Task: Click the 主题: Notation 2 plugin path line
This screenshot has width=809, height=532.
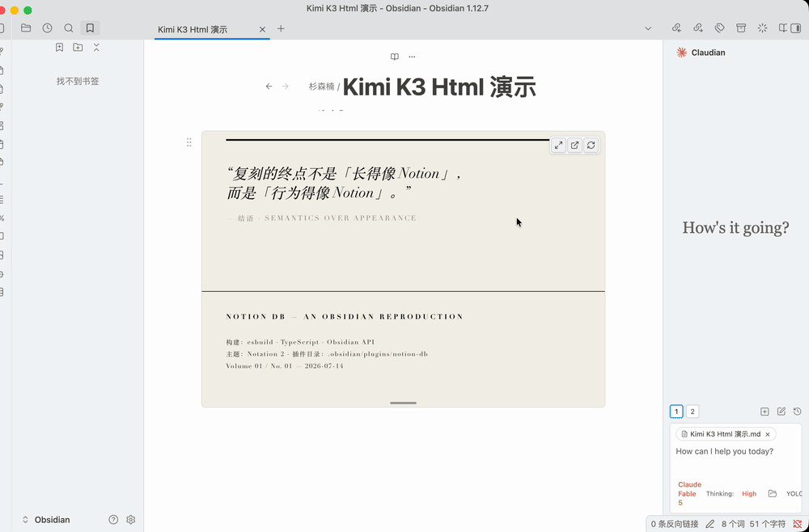Action: (x=327, y=354)
